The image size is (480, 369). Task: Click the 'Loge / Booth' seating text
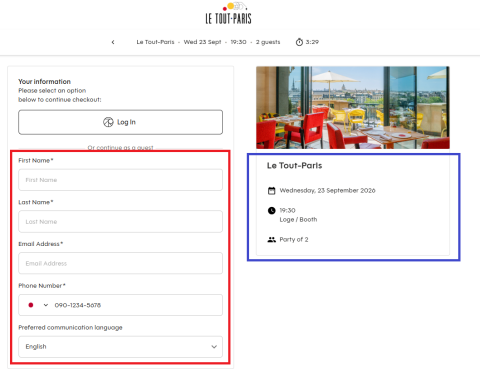pos(298,220)
